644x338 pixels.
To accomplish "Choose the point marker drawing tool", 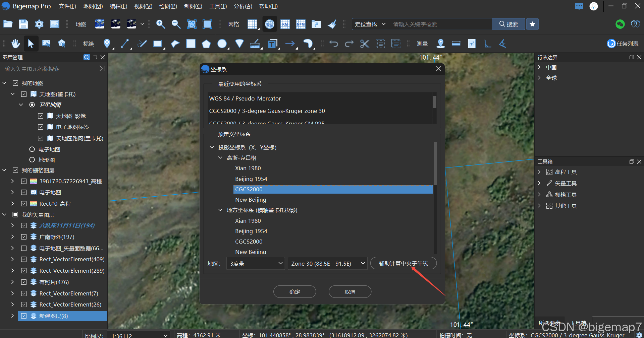I will point(107,44).
